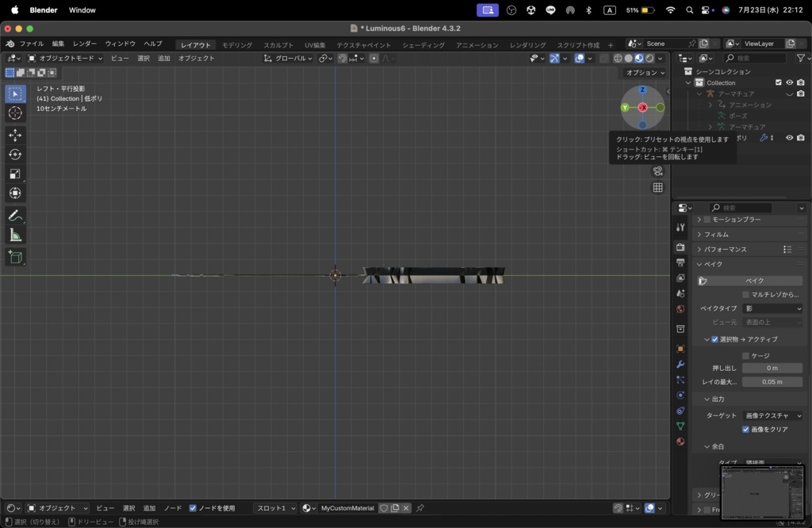The width and height of the screenshot is (812, 528).
Task: Expand the パフォーマンス panel
Action: (x=725, y=250)
